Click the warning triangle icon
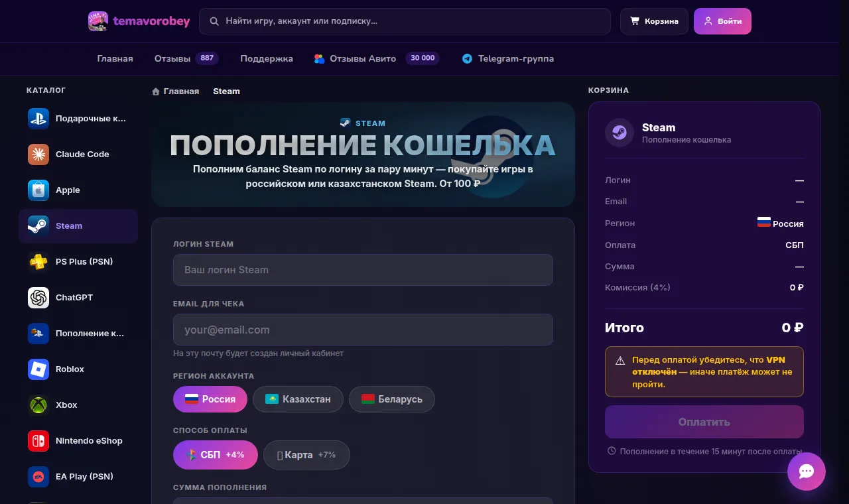The width and height of the screenshot is (849, 504). coord(620,361)
